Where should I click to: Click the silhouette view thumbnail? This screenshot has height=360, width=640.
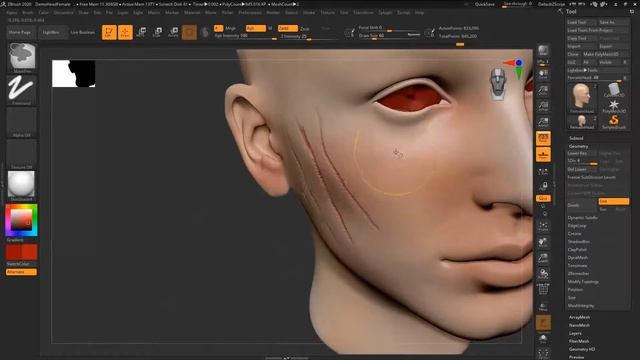(73, 73)
